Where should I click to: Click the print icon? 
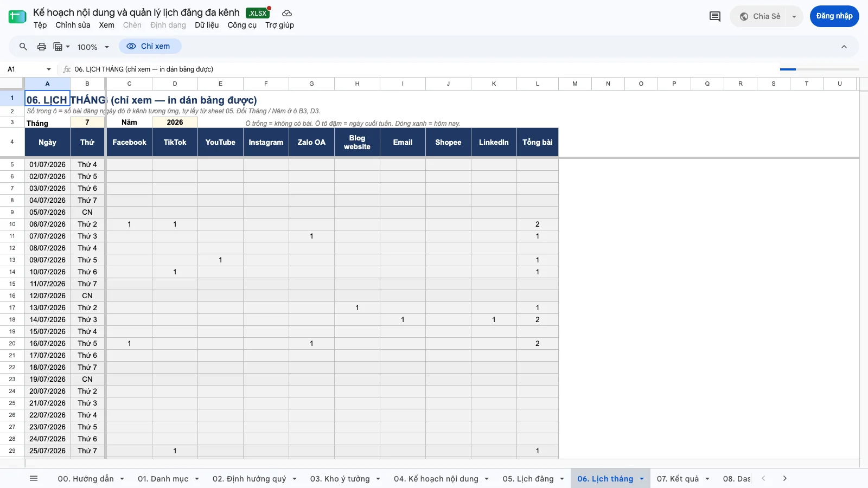click(42, 47)
